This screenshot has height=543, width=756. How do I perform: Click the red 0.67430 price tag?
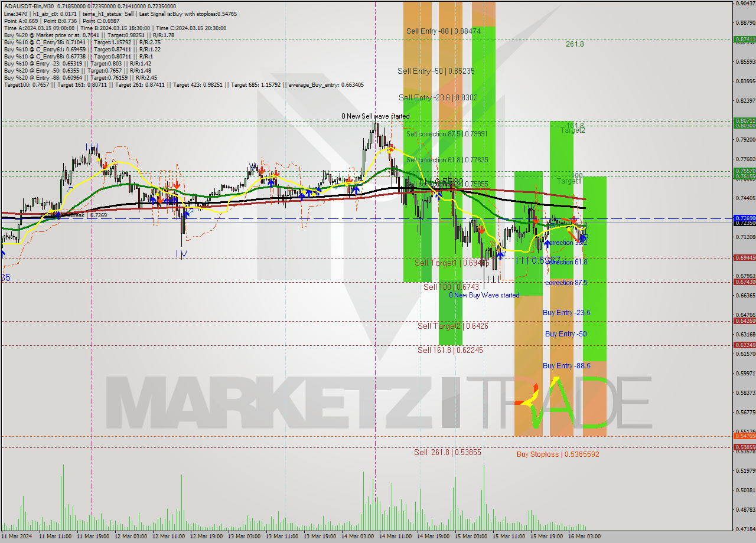[744, 282]
